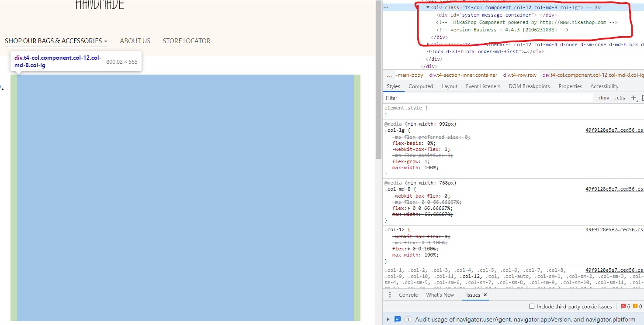
Task: Select the version Business 4.4.3 comment node
Action: (x=502, y=30)
